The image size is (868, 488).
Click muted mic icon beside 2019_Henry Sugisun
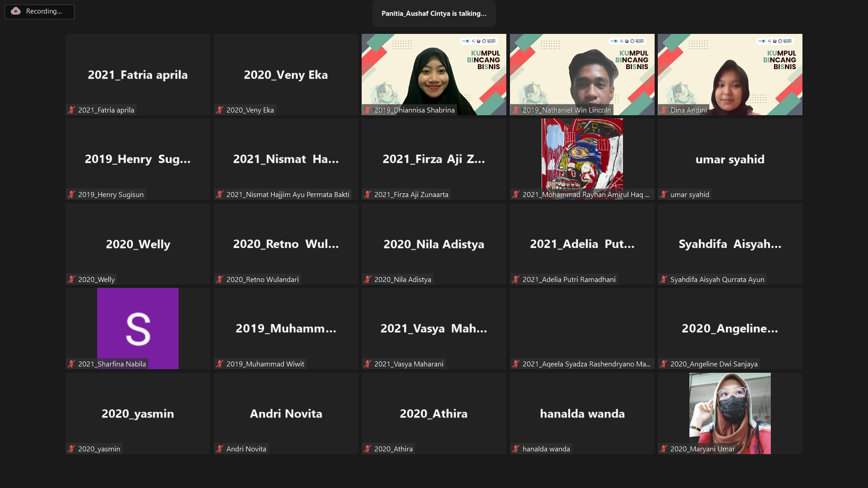71,194
